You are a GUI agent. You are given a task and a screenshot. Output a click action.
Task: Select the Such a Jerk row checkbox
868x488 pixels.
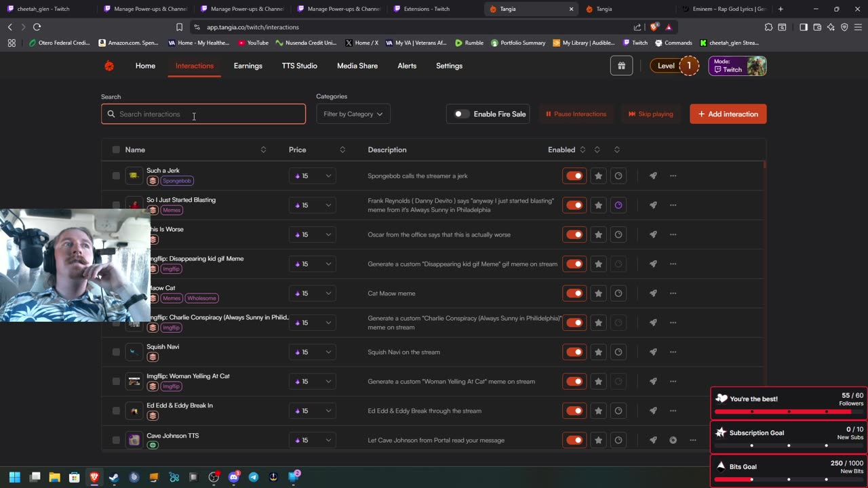tap(116, 176)
